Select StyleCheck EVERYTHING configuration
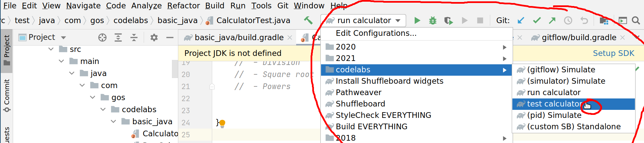Image resolution: width=644 pixels, height=143 pixels. coord(416,115)
